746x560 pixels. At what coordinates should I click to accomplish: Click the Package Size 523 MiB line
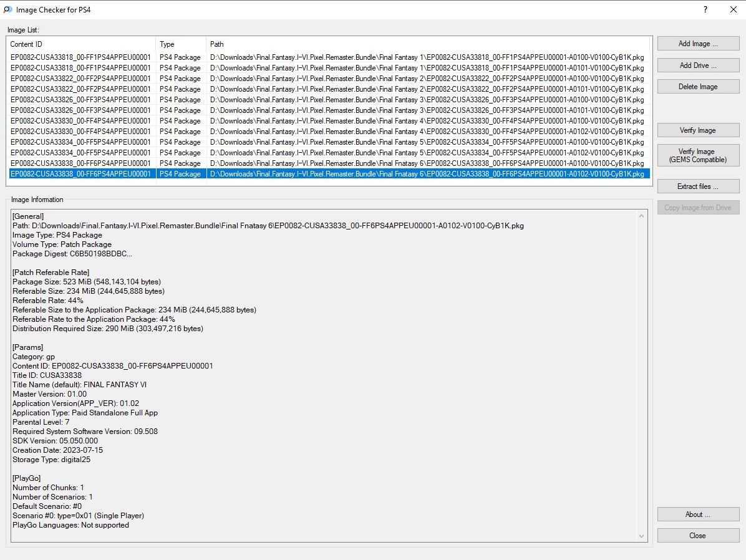87,282
